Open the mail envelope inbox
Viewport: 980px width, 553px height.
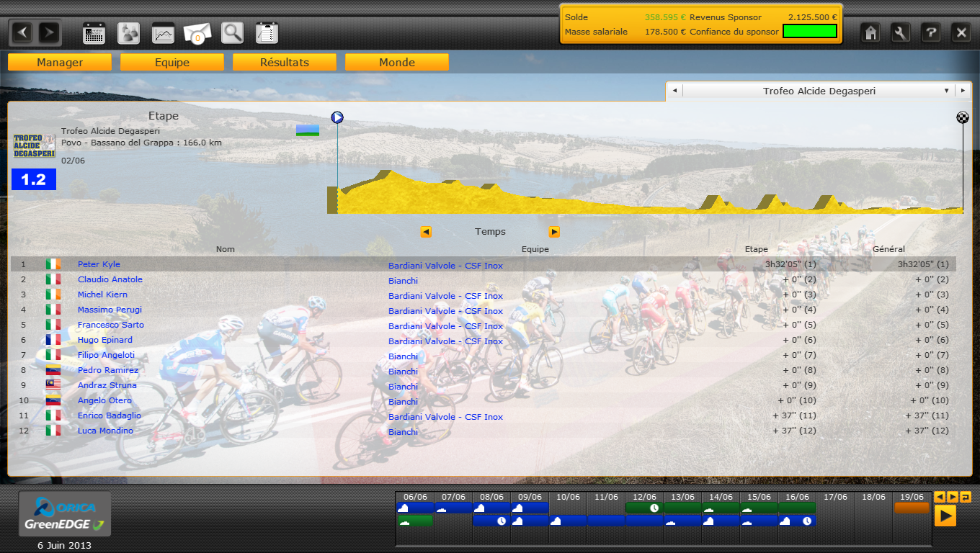(197, 33)
